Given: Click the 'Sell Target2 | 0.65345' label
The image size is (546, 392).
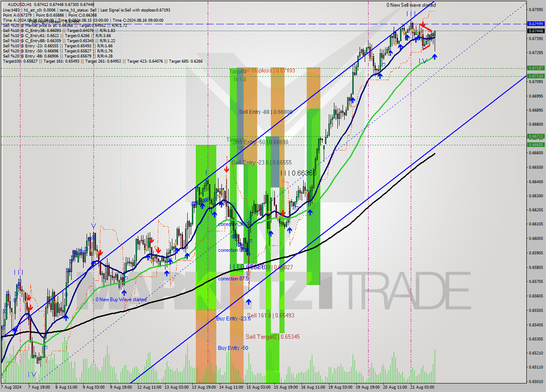Looking at the screenshot, I should [x=272, y=337].
